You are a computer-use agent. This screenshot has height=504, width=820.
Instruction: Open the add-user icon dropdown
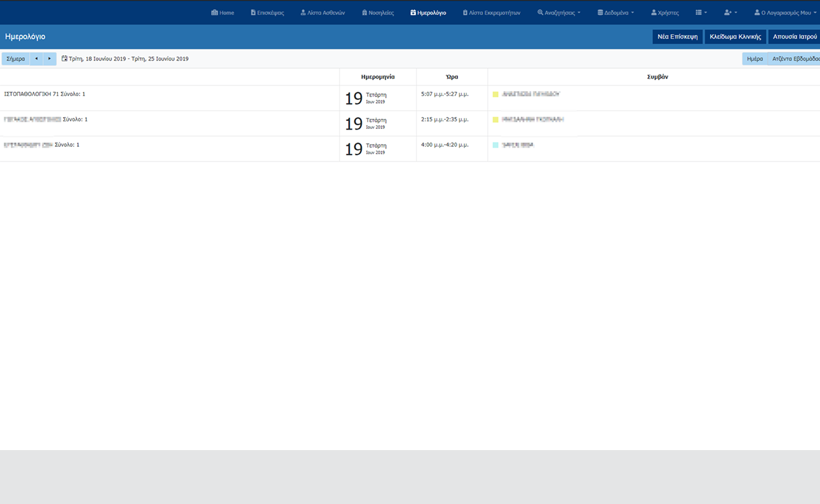731,12
